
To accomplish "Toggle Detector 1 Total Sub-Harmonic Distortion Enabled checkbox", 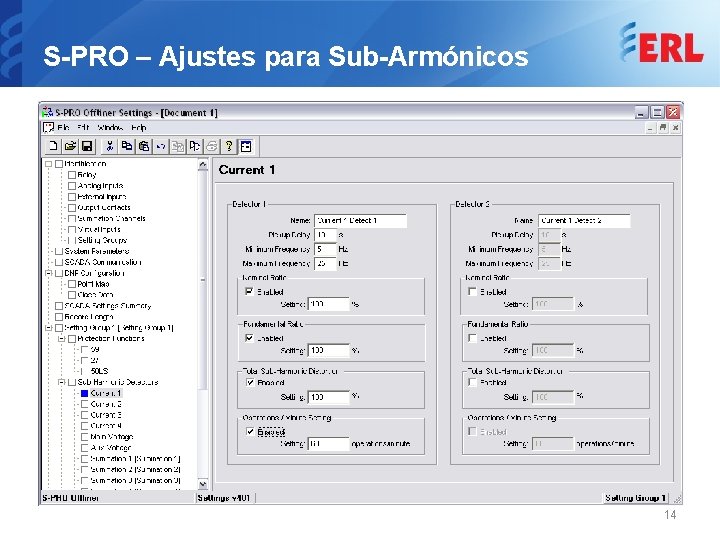I will (250, 382).
